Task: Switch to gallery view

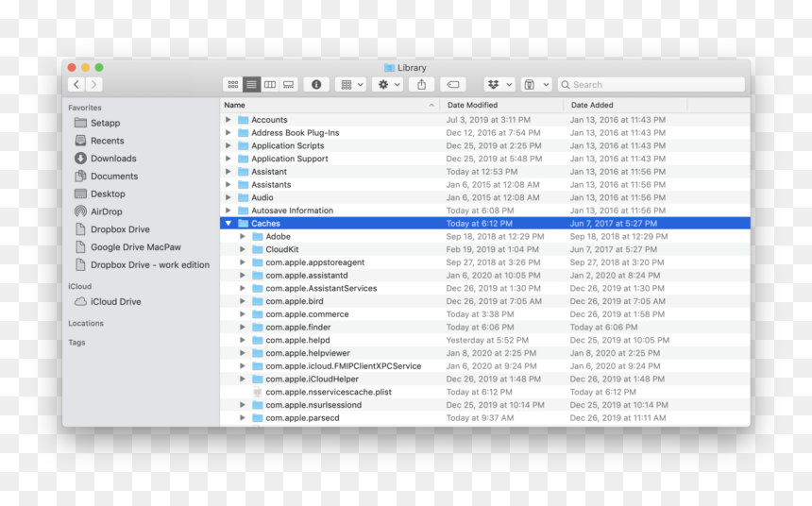Action: click(x=288, y=84)
